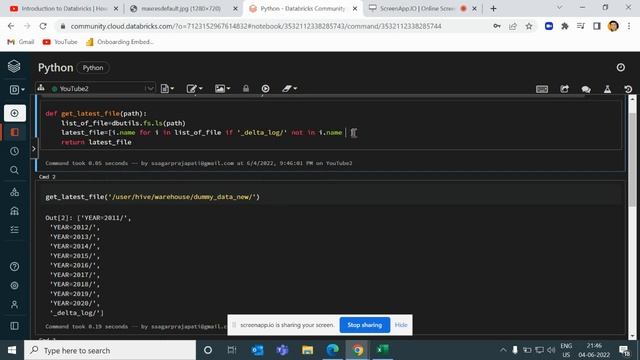Show keyboard shortcuts icon
Image resolution: width=640 pixels, height=360 pixels.
542,89
